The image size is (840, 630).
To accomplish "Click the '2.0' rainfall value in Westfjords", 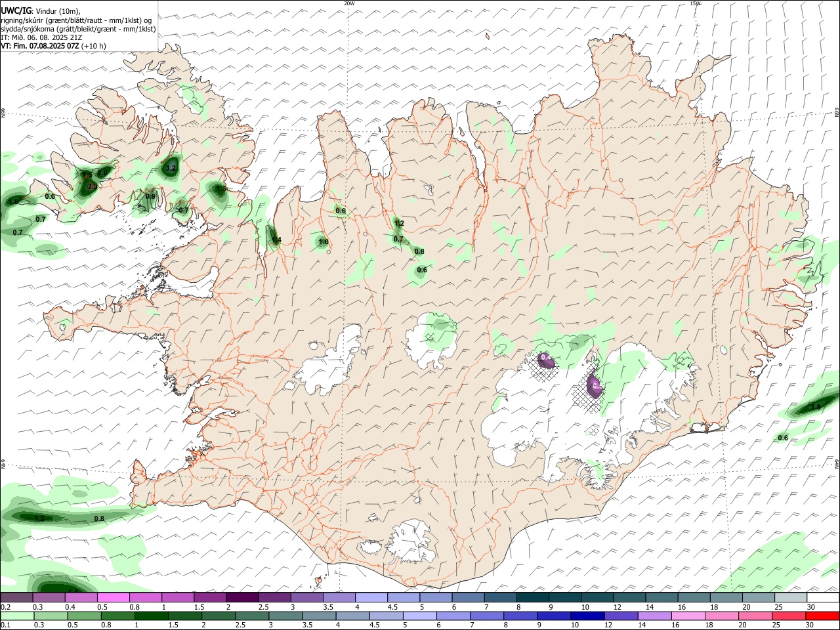I will point(102,173).
